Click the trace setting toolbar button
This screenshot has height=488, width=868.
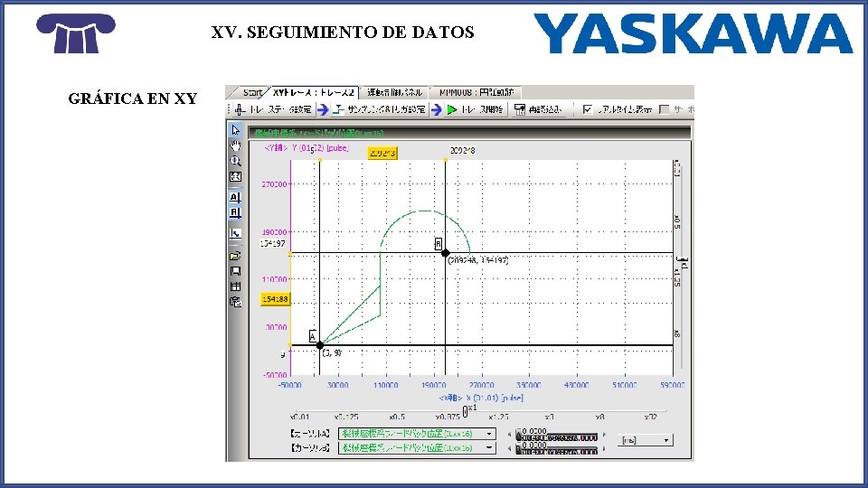273,109
